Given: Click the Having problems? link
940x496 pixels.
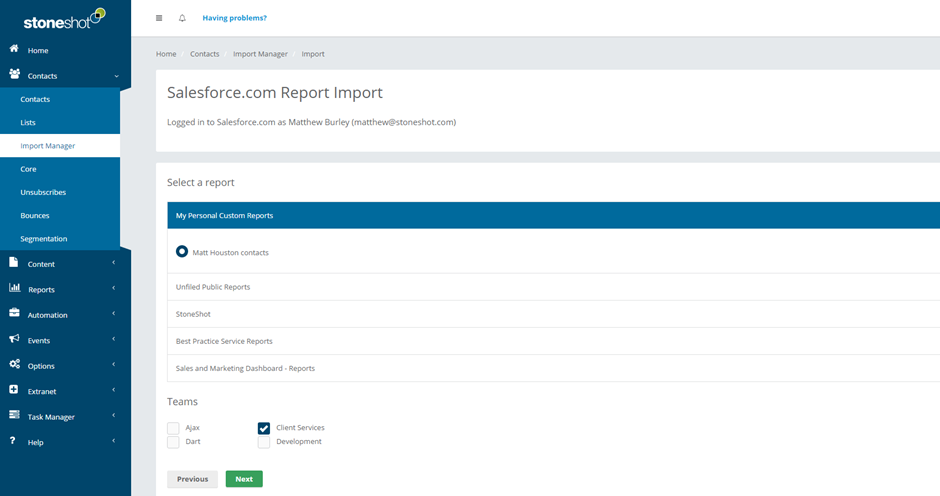Looking at the screenshot, I should click(234, 18).
